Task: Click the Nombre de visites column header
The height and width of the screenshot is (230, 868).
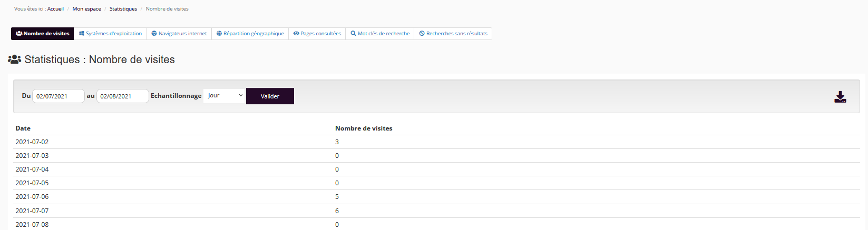Action: 364,128
